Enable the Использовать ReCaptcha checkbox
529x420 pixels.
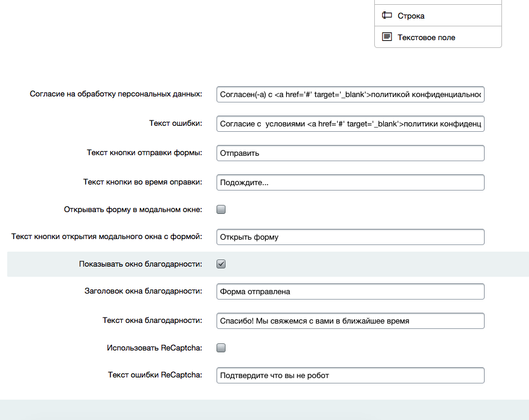click(221, 348)
